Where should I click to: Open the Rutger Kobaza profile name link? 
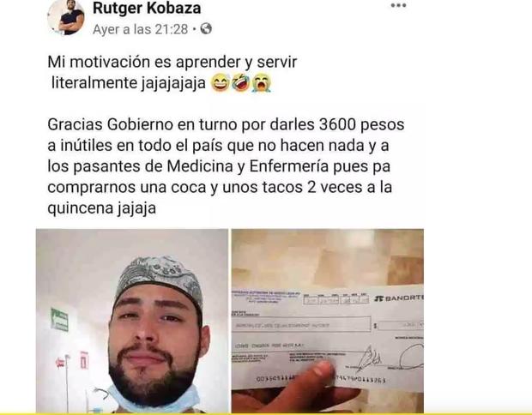click(x=147, y=8)
